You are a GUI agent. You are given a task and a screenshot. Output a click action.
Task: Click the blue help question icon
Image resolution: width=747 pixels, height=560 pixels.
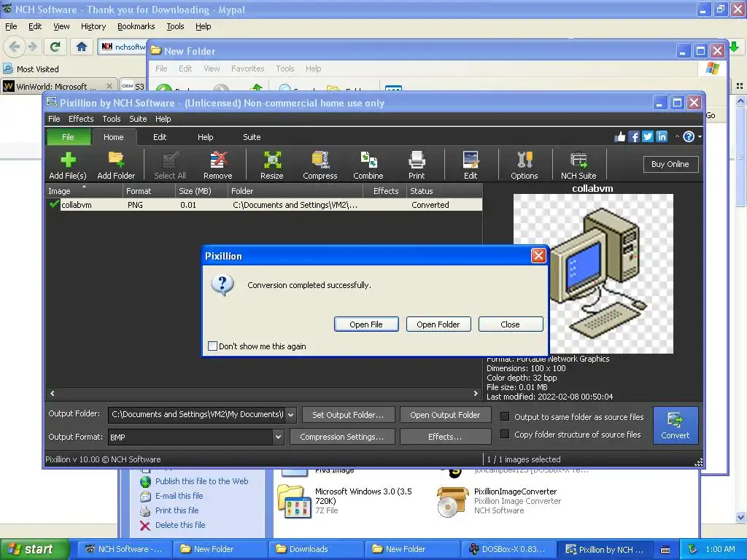(x=689, y=137)
